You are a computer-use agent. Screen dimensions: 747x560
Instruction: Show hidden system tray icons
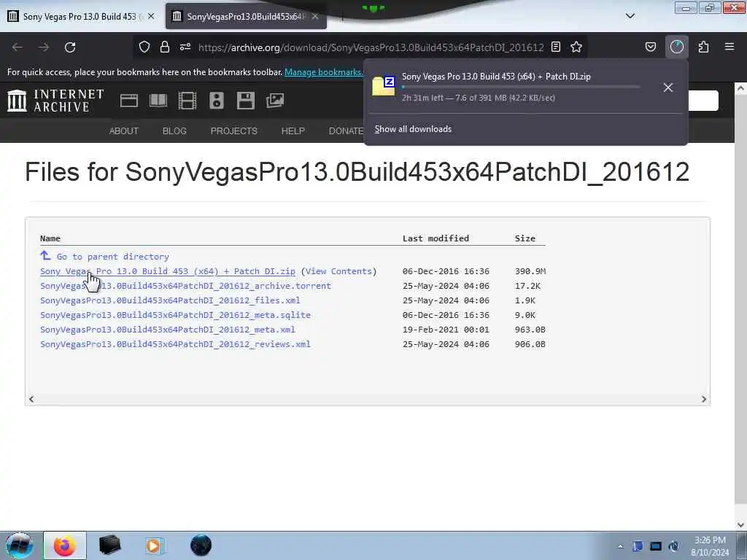click(620, 546)
